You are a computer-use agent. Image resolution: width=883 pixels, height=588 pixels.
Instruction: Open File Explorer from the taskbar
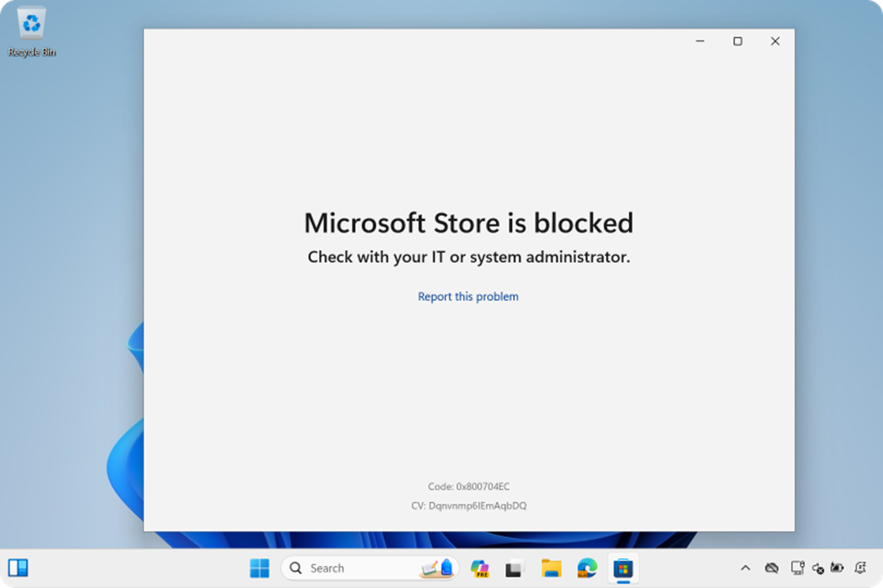(551, 568)
